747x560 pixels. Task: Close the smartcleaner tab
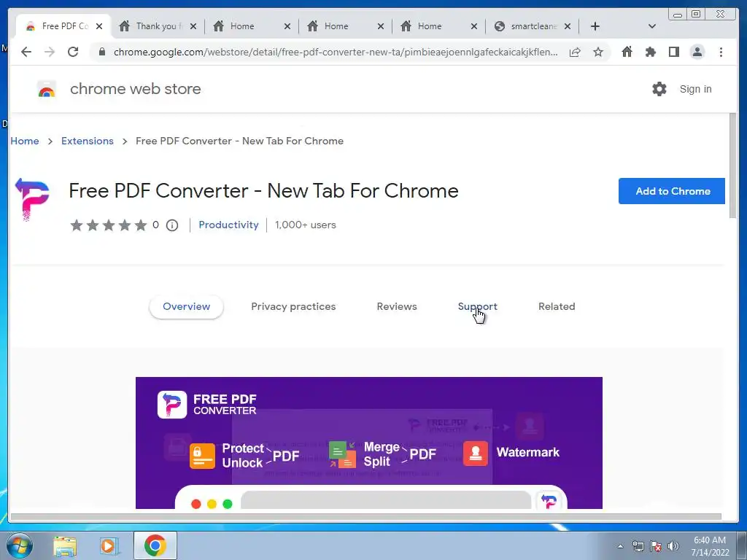pos(568,26)
